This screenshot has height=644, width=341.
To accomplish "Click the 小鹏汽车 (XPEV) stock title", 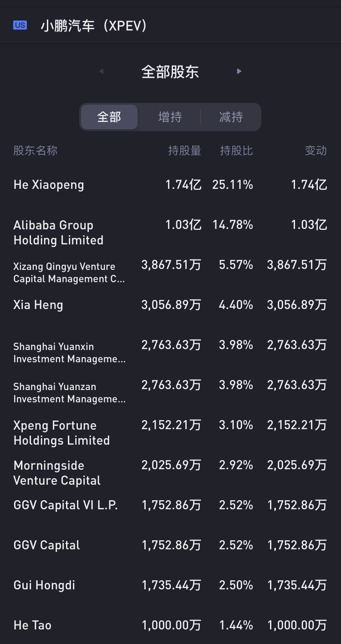I will pyautogui.click(x=94, y=25).
